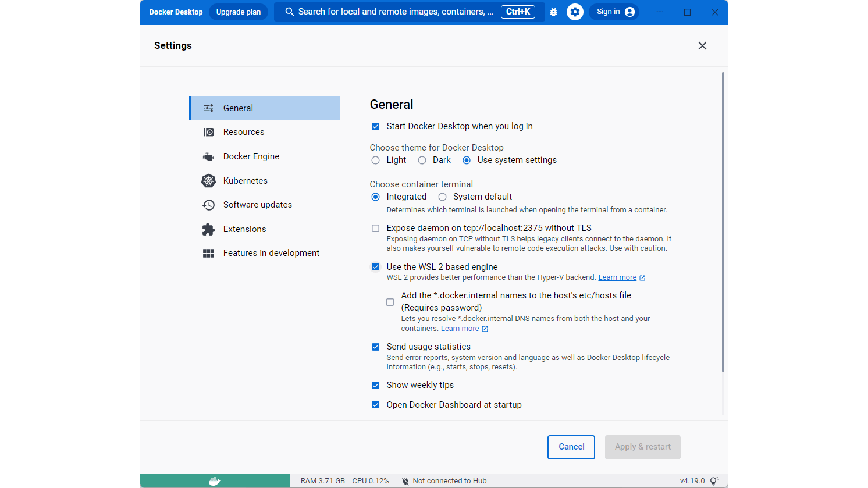Choose System default as container terminal

442,197
